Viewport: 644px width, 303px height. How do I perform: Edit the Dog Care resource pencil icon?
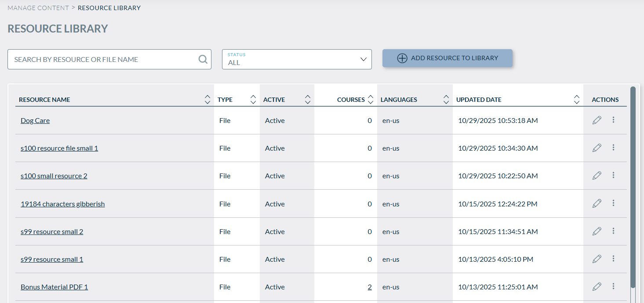point(597,120)
